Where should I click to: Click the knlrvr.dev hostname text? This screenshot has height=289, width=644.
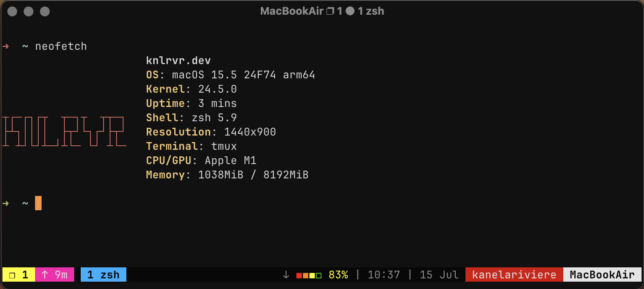click(x=178, y=60)
